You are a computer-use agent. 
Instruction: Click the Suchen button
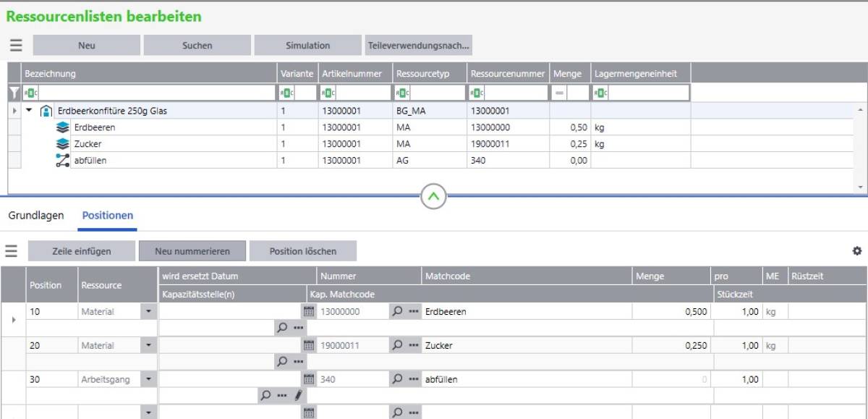[x=197, y=45]
